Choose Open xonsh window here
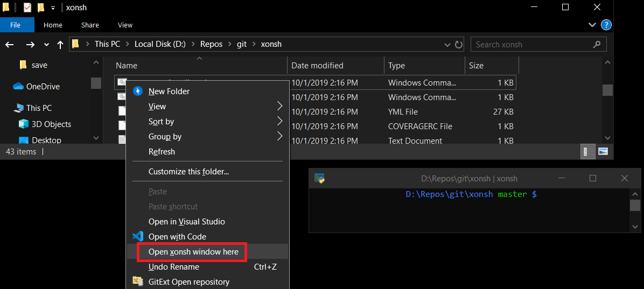This screenshot has width=644, height=289. click(207, 252)
